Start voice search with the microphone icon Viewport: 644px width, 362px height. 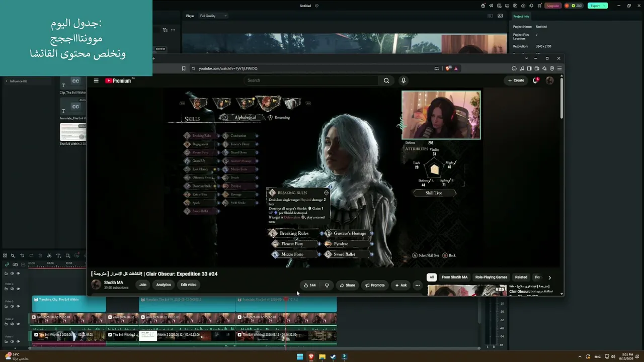coord(403,80)
